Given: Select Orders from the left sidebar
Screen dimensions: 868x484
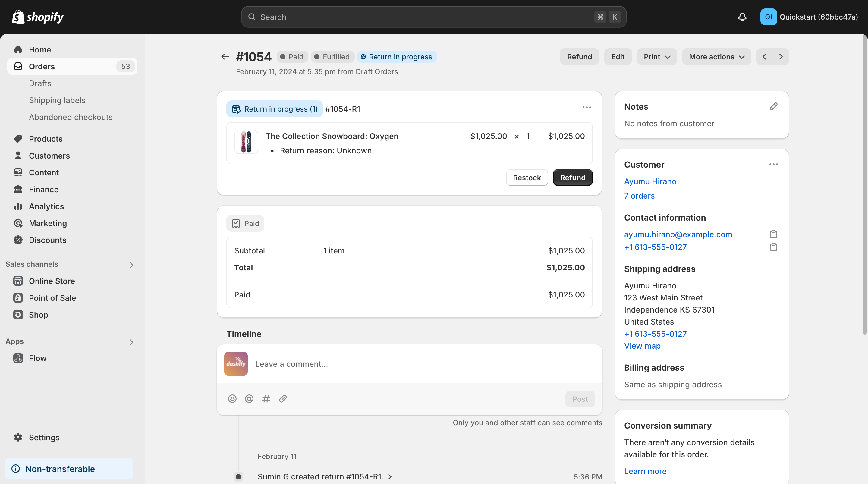Looking at the screenshot, I should [42, 66].
